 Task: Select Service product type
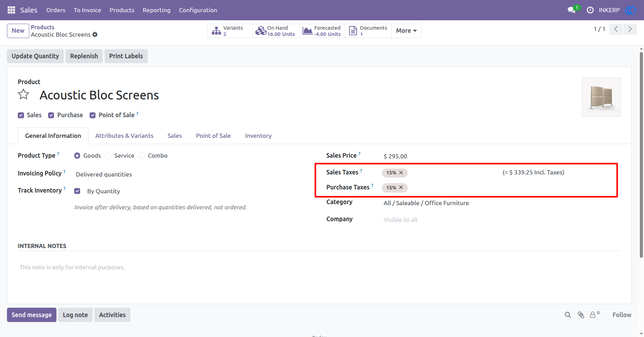108,156
